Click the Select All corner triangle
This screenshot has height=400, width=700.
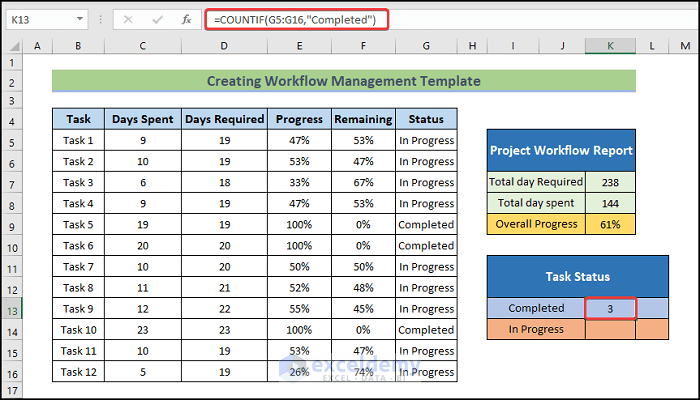(x=15, y=46)
